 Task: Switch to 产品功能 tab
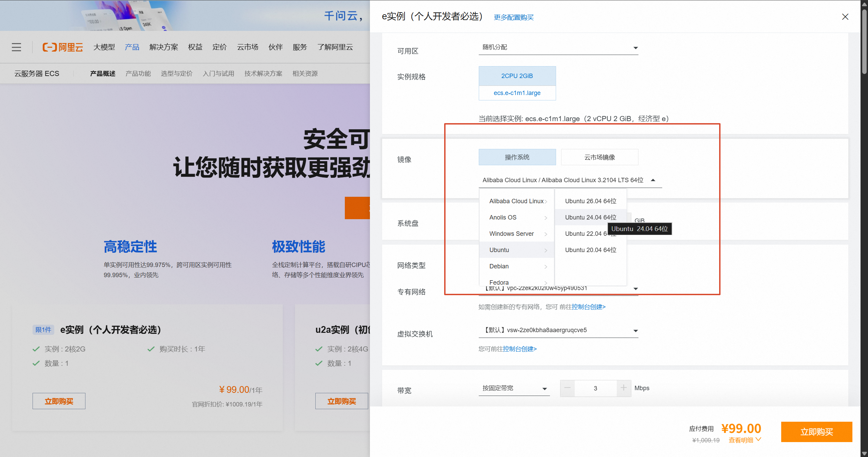click(x=138, y=74)
